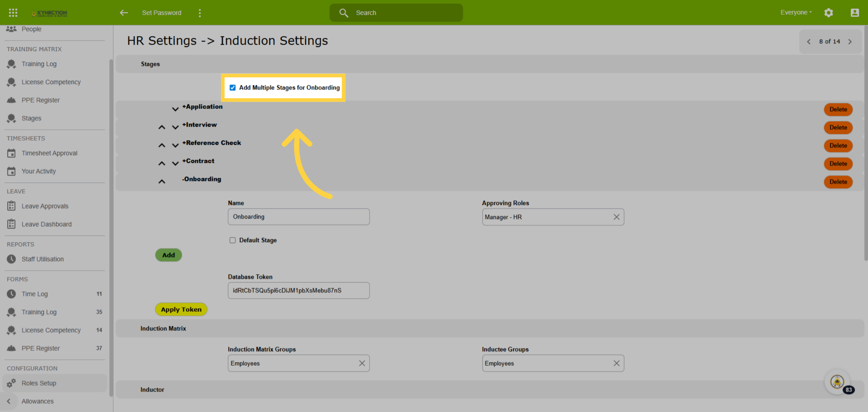Viewport: 868px width, 412px height.
Task: Open Stages in sidebar
Action: point(31,118)
